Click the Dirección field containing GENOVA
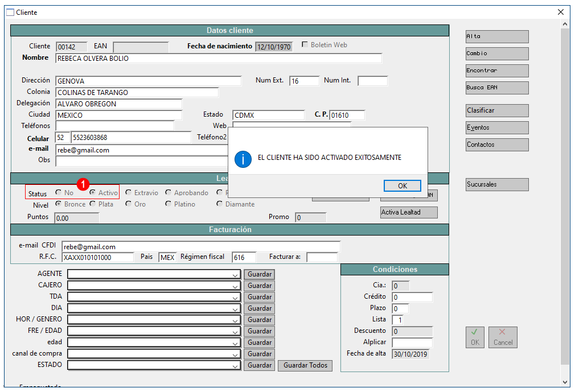This screenshot has width=575, height=392. pyautogui.click(x=149, y=81)
